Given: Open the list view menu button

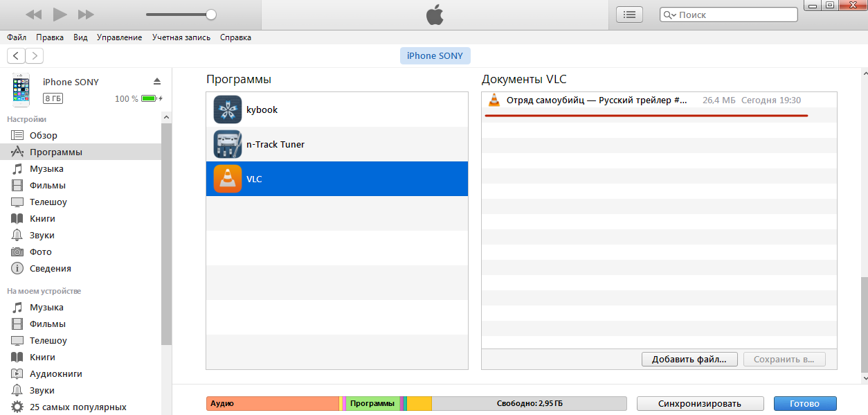Looking at the screenshot, I should click(629, 14).
